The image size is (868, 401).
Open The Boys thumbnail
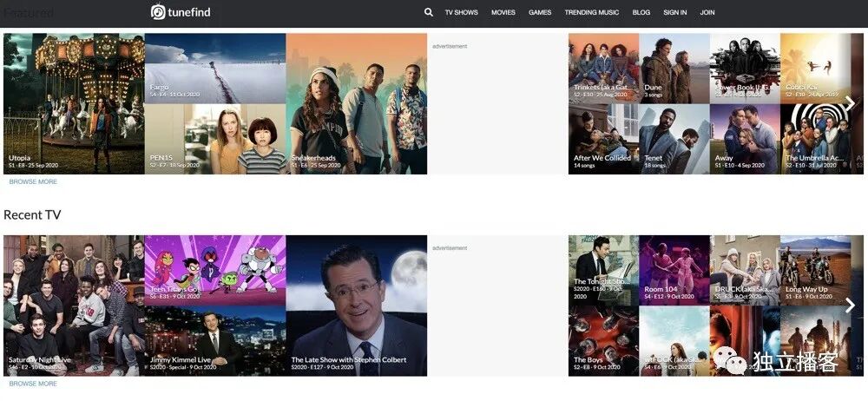pos(603,341)
